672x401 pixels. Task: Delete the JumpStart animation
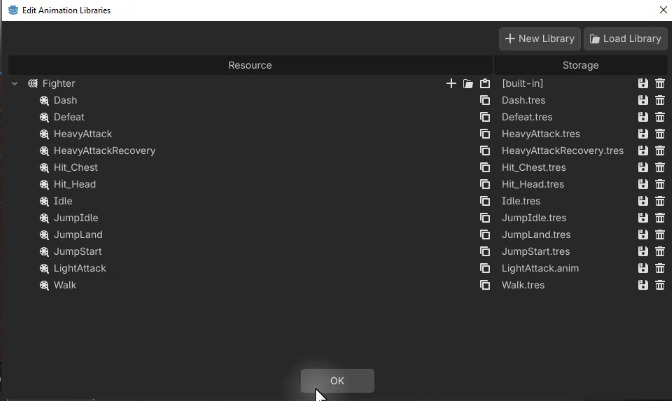660,251
